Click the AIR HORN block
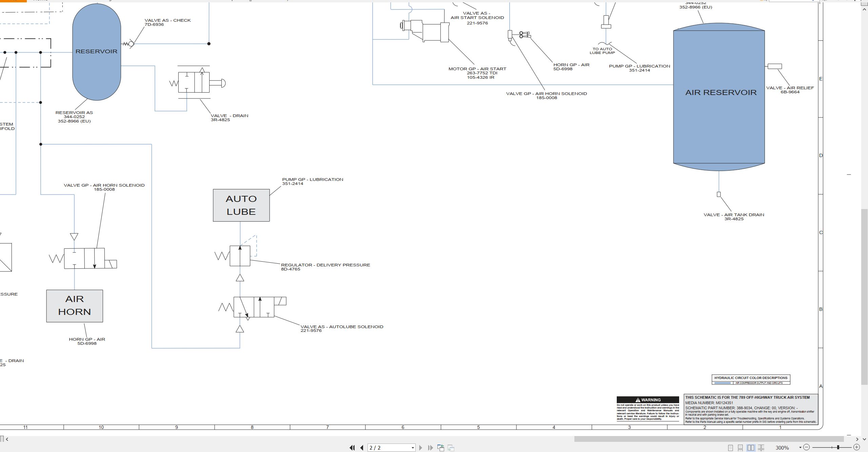The height and width of the screenshot is (452, 868). pos(75,306)
